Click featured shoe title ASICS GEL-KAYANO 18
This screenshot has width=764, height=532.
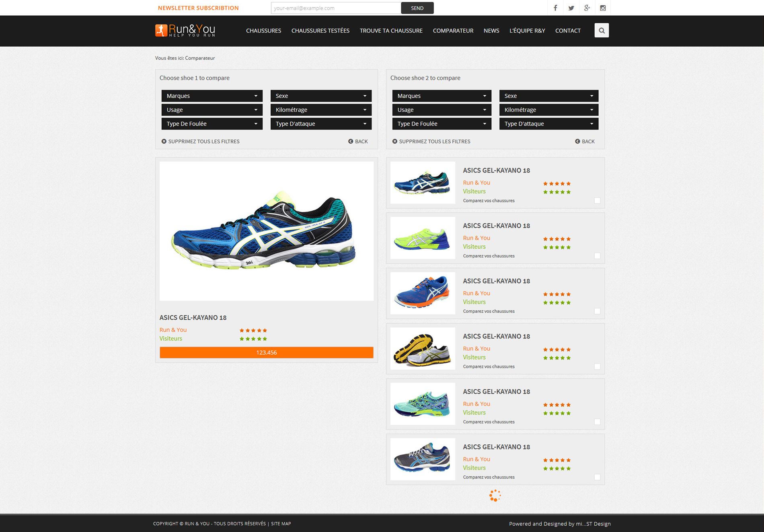[x=193, y=318]
